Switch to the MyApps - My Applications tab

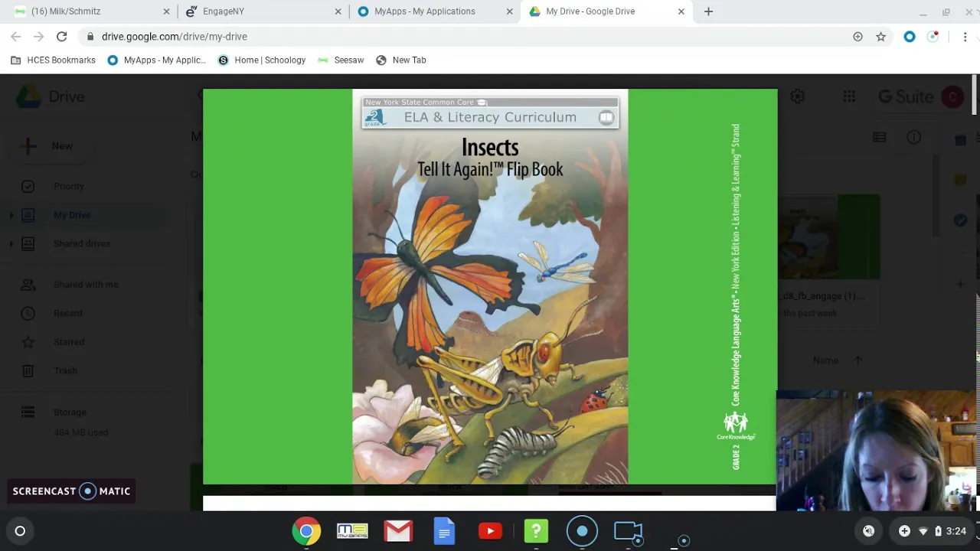pyautogui.click(x=434, y=11)
